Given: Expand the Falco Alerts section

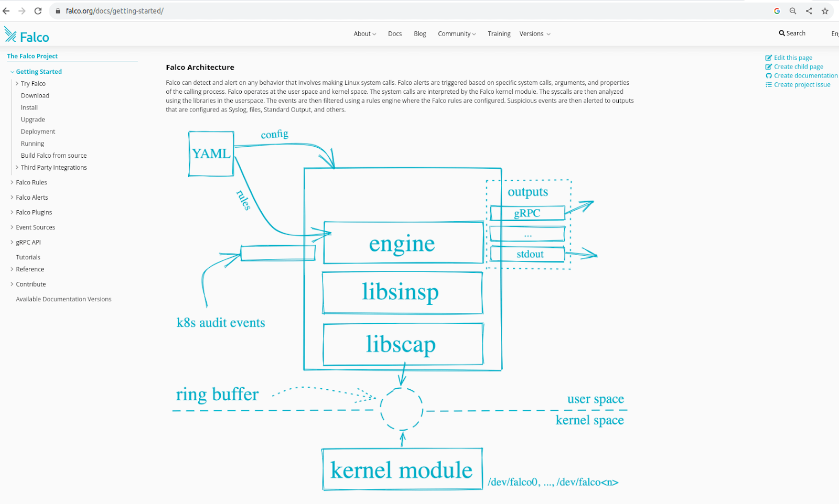Looking at the screenshot, I should (12, 198).
